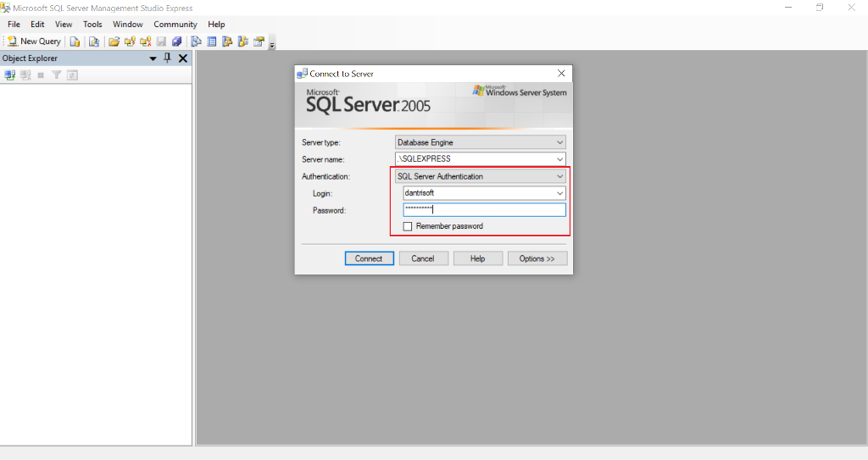Open the Object Explorer window position menu
The width and height of the screenshot is (868, 460).
[153, 58]
